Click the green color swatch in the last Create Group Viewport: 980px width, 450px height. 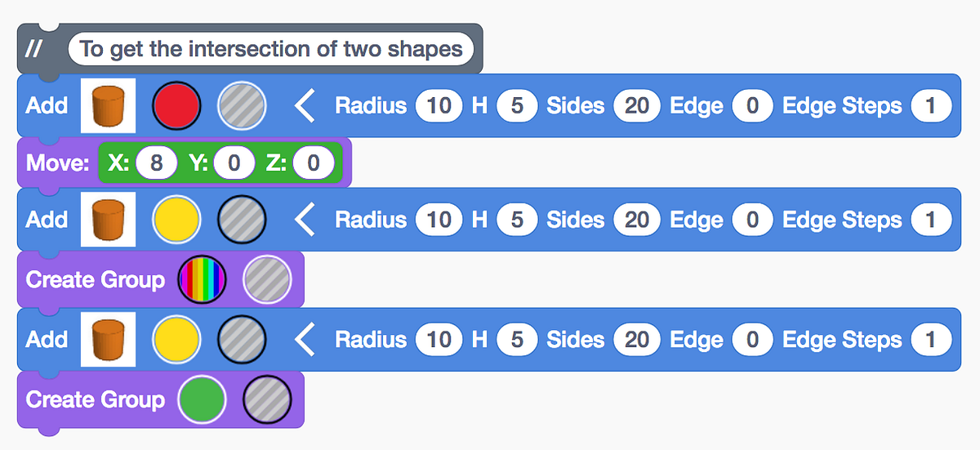pyautogui.click(x=202, y=399)
